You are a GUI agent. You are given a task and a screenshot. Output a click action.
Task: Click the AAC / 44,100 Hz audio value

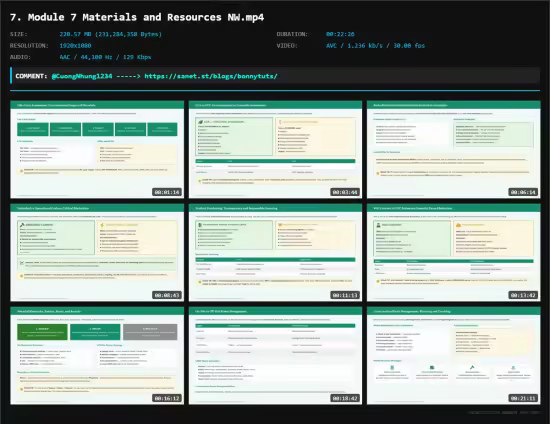pyautogui.click(x=105, y=57)
